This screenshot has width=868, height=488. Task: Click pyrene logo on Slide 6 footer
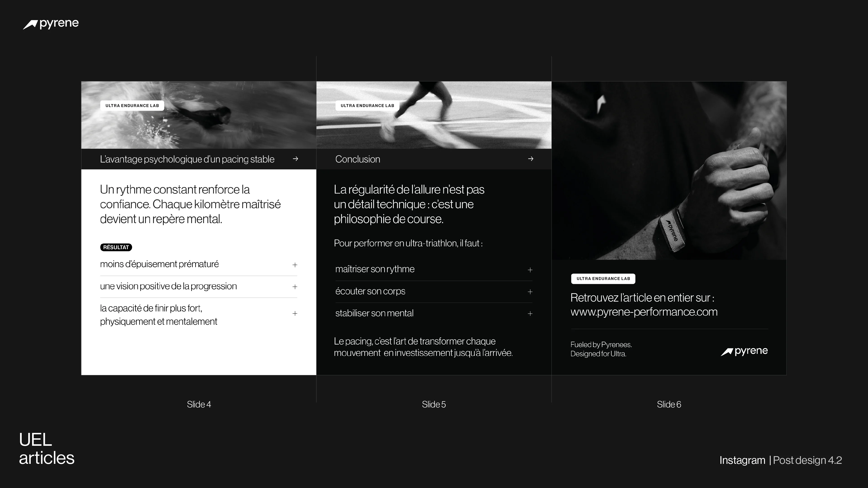[x=744, y=351]
